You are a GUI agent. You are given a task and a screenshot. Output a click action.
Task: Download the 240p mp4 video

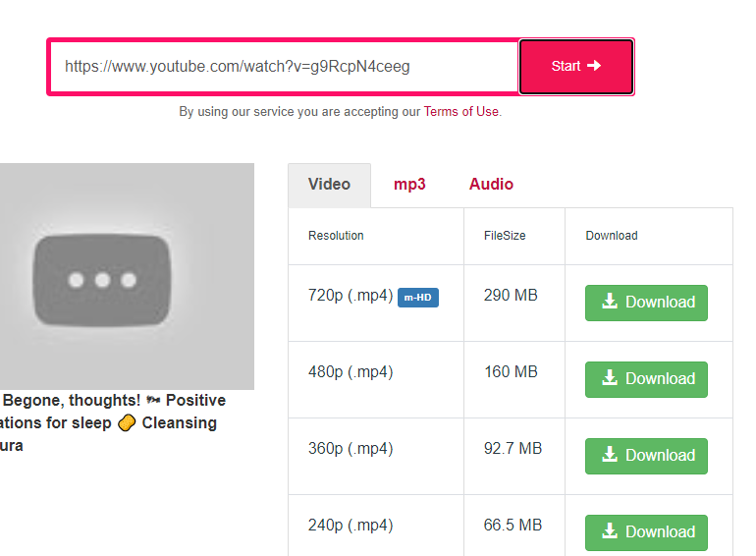646,532
